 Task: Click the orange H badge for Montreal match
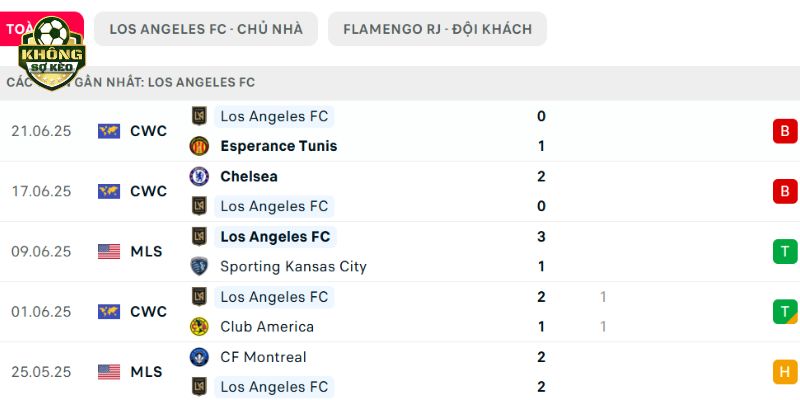coord(785,371)
